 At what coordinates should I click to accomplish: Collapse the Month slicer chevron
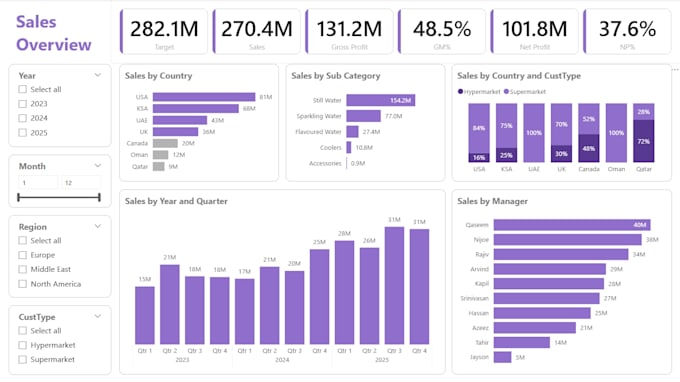pyautogui.click(x=98, y=166)
